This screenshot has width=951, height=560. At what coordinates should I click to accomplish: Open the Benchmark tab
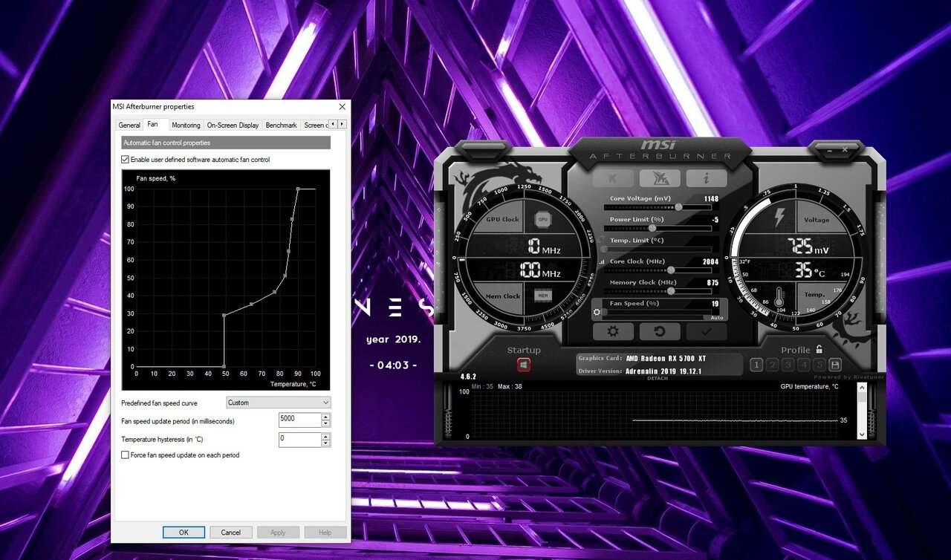281,126
